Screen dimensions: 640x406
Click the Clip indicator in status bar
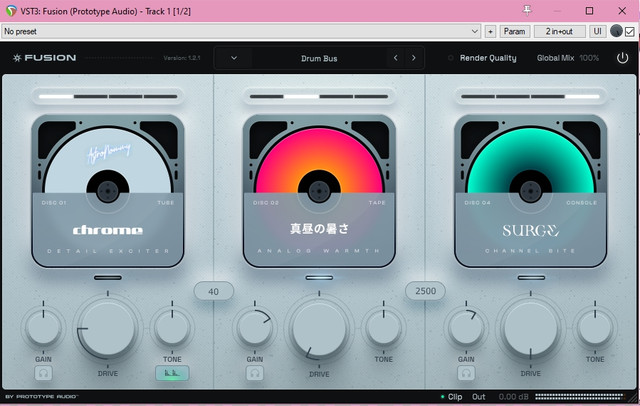coord(451,397)
